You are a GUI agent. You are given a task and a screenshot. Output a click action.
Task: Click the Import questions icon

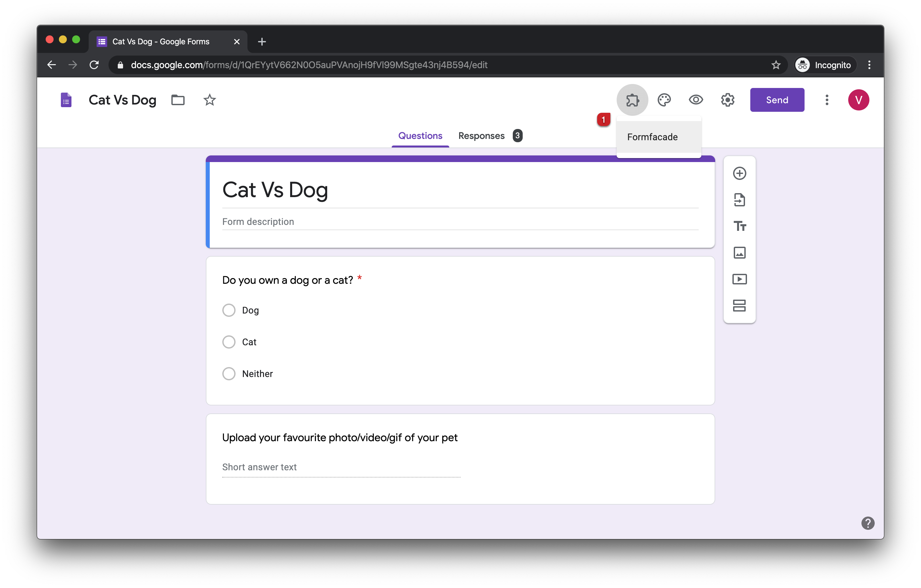(x=739, y=199)
